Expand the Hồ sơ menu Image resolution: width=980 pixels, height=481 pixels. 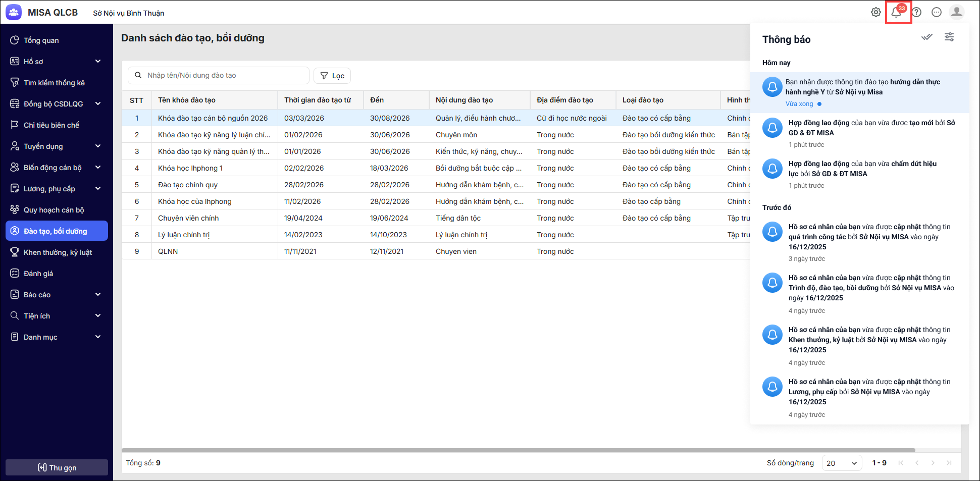click(57, 62)
